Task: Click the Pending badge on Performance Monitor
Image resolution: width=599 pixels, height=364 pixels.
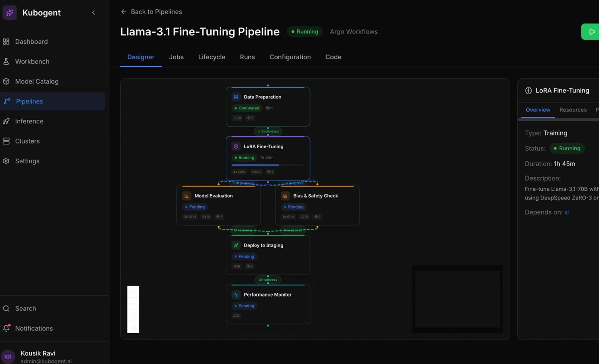Action: click(x=244, y=306)
